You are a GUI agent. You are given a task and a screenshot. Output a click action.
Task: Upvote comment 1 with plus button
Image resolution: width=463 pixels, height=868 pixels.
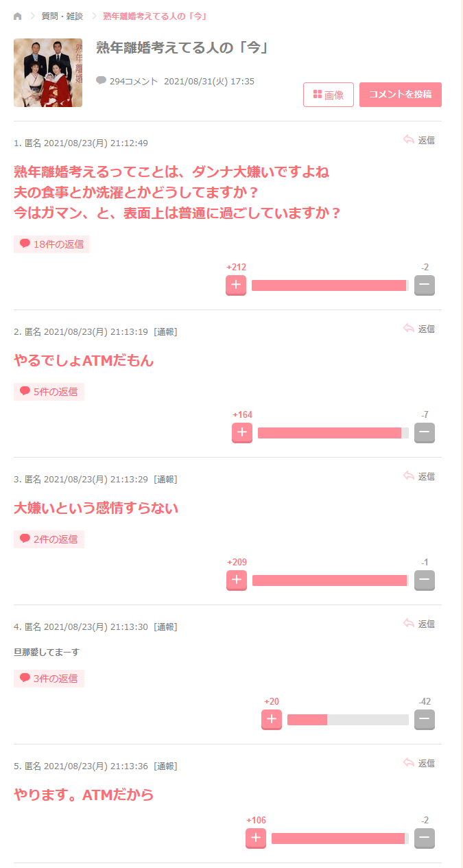[x=236, y=285]
